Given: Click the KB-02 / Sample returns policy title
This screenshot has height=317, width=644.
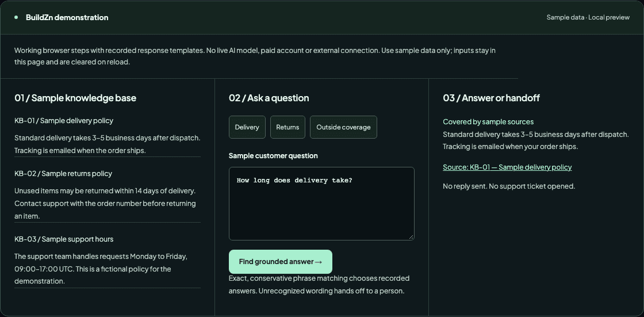Looking at the screenshot, I should point(63,174).
